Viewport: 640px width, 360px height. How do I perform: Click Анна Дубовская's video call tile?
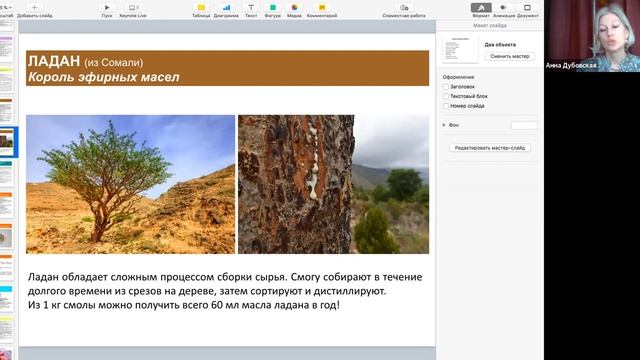[592, 36]
